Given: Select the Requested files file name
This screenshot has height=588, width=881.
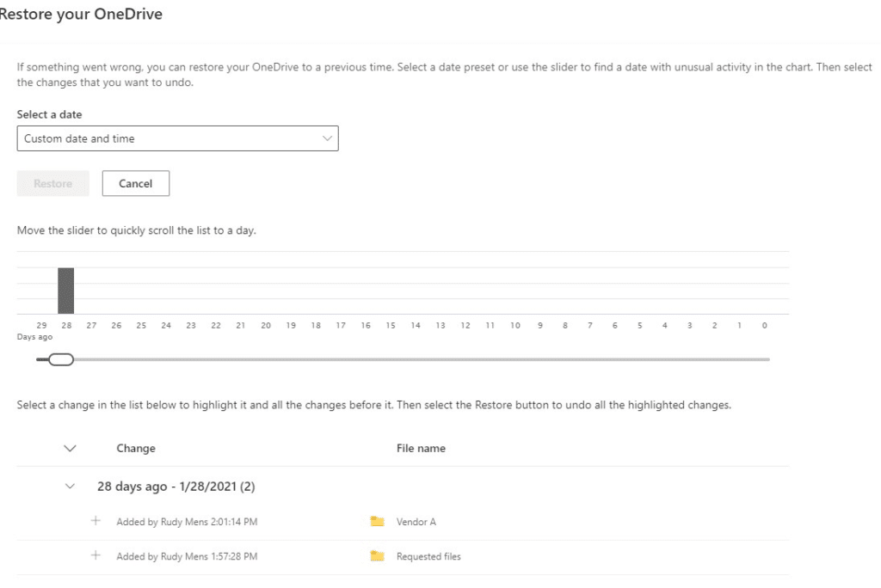Looking at the screenshot, I should (428, 556).
